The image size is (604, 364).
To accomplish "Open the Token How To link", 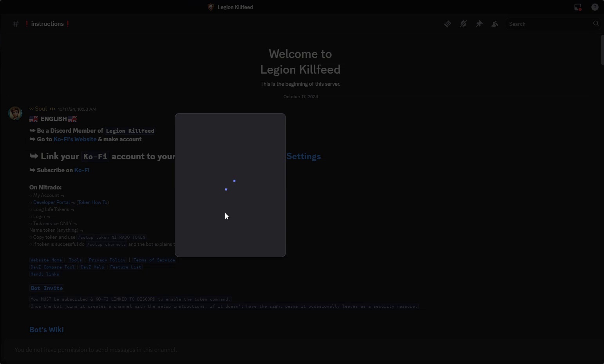I will [x=93, y=203].
